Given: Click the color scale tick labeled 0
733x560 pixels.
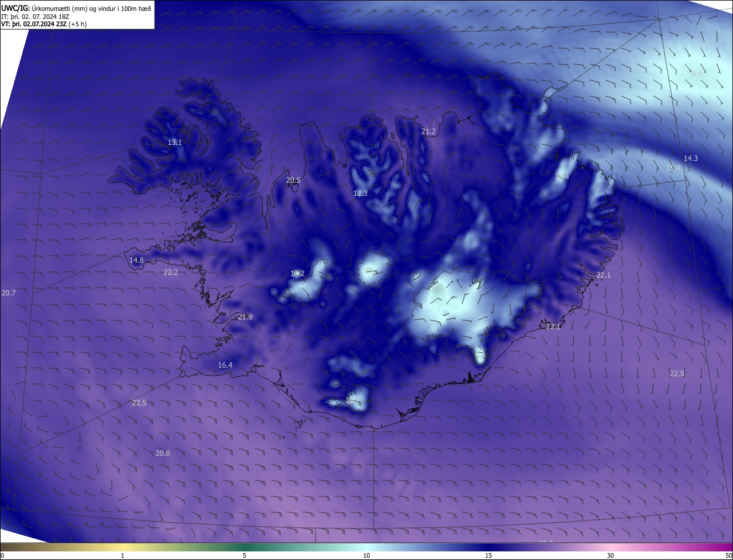Looking at the screenshot, I should pos(2,555).
